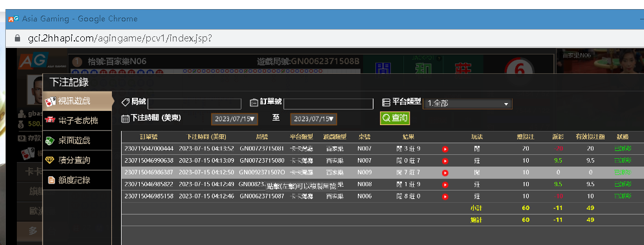Open the 平台類型 dropdown showing 1.全部
The image size is (644, 245).
tap(467, 104)
